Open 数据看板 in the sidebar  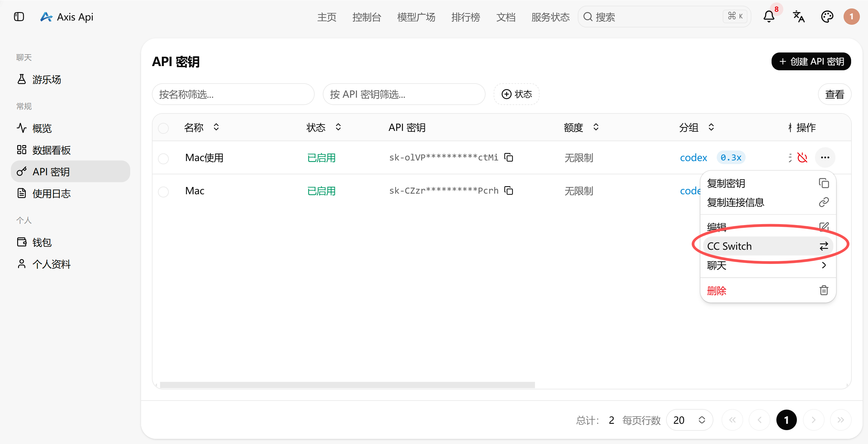click(71, 150)
